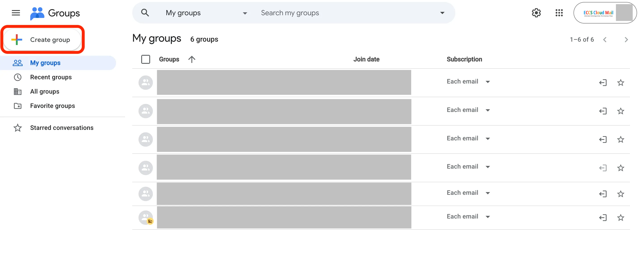
Task: Focus the Search my groups field
Action: pos(348,13)
